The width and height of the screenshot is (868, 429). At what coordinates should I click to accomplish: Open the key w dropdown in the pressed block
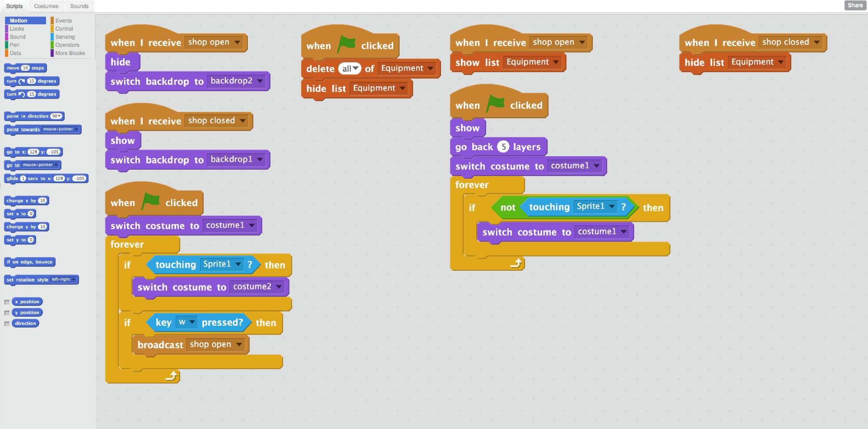point(193,322)
